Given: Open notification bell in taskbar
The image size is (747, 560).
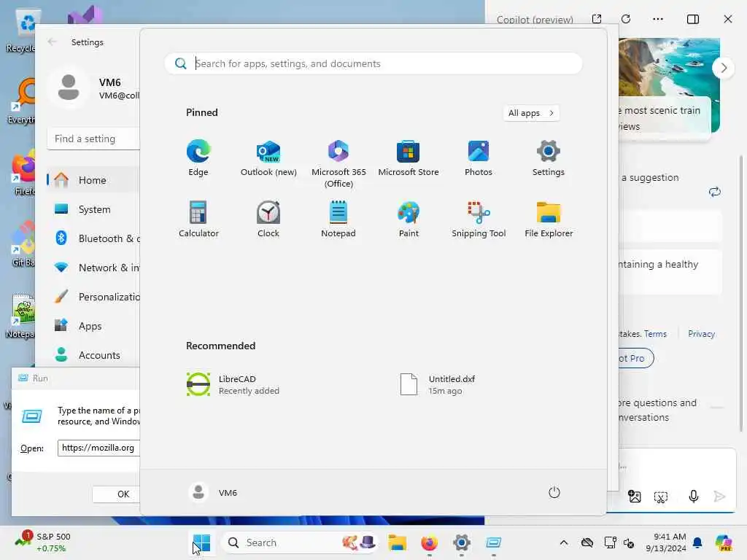Looking at the screenshot, I should tap(697, 542).
